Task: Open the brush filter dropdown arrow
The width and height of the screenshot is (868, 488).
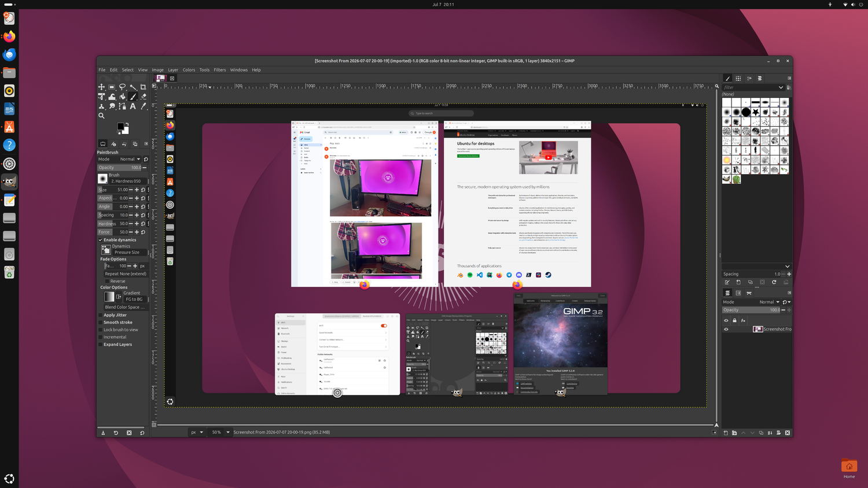Action: (x=781, y=87)
